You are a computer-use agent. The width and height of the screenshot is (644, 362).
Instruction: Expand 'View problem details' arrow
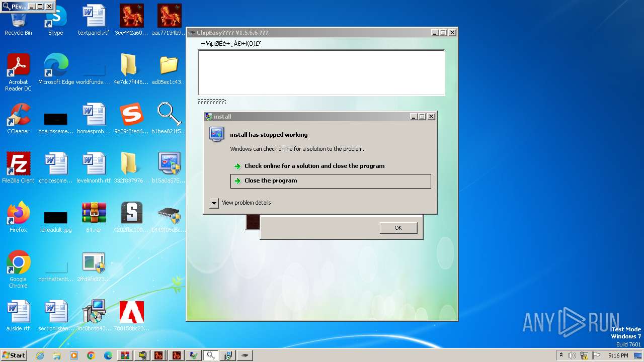(x=214, y=203)
